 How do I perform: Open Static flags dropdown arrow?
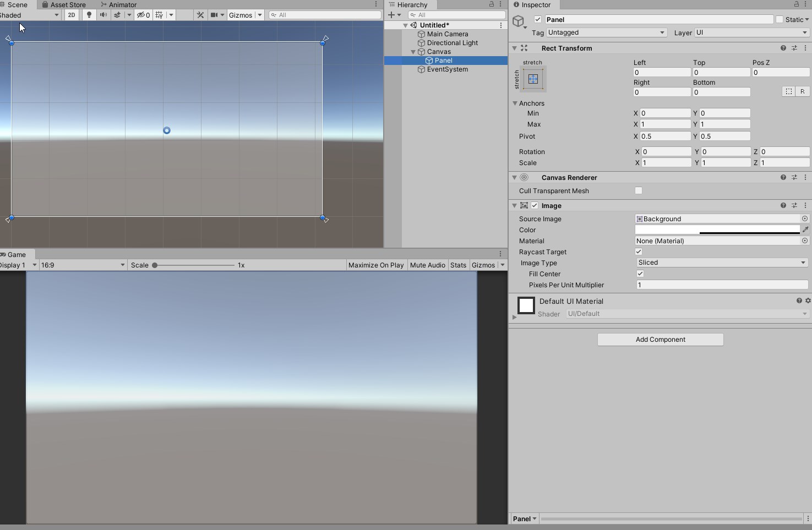click(807, 19)
